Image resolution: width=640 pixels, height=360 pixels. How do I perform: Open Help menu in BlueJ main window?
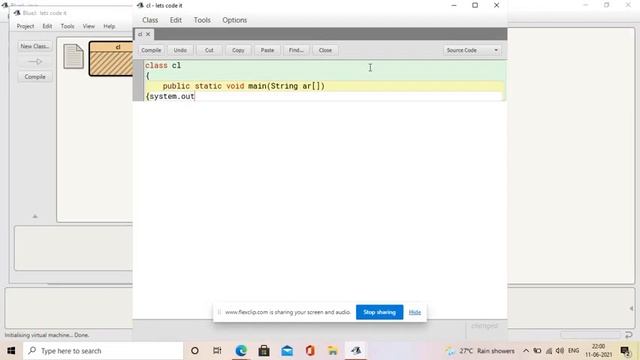point(109,26)
